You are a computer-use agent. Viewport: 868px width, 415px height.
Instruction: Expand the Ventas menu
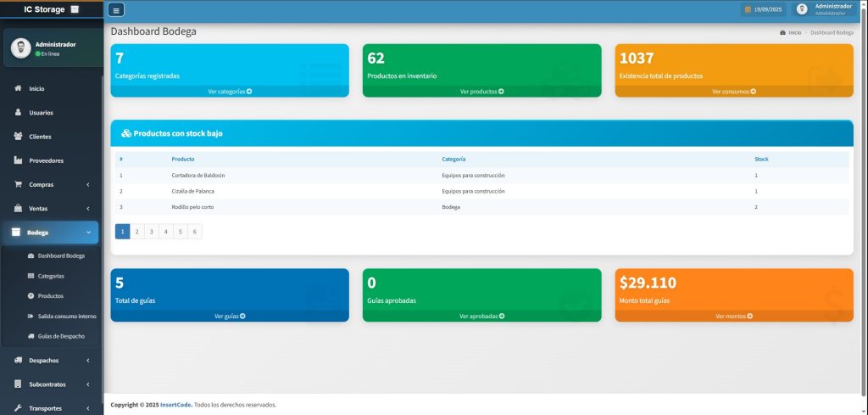(51, 209)
